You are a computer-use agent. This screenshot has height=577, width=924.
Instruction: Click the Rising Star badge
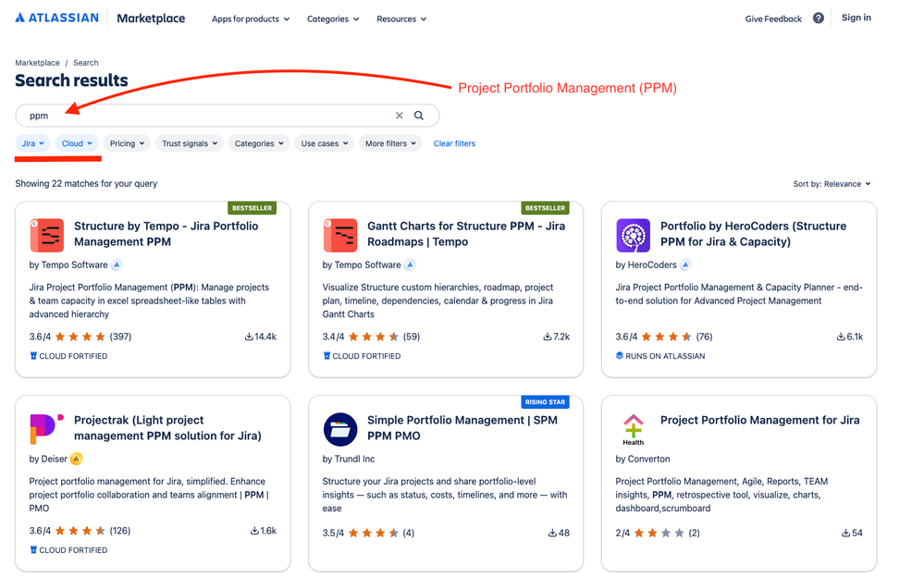coord(545,402)
